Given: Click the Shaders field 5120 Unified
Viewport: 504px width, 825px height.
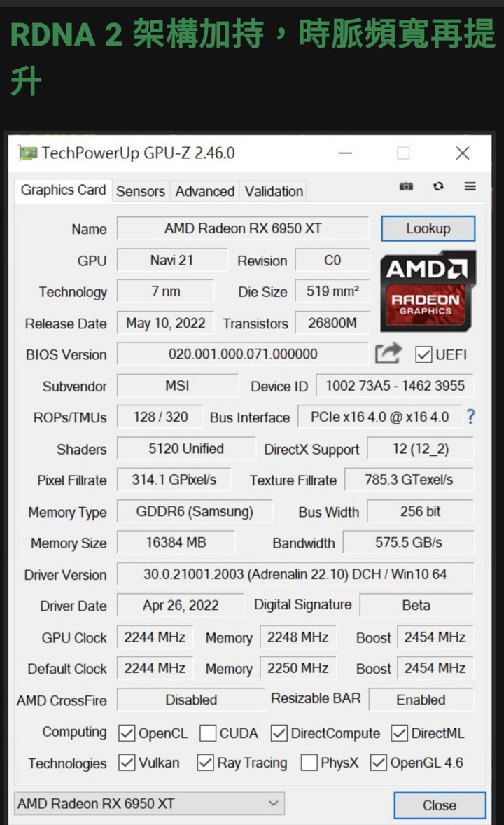Looking at the screenshot, I should [186, 448].
